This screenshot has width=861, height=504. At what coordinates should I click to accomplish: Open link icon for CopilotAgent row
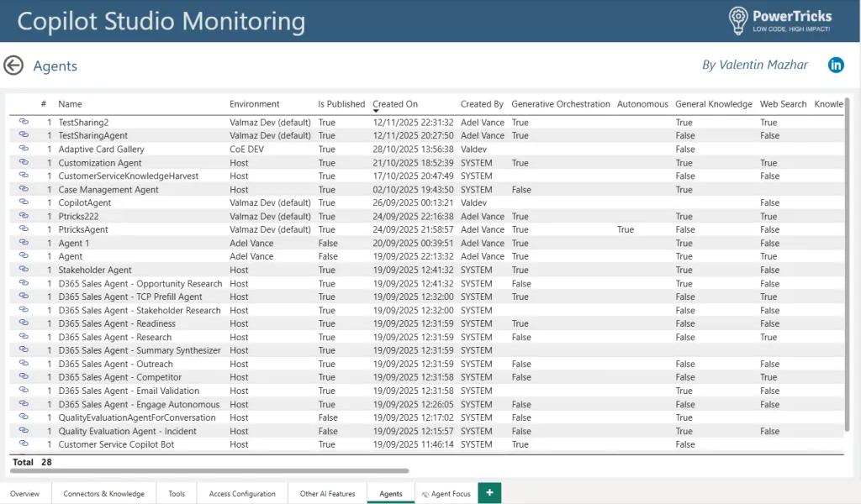[x=24, y=202]
